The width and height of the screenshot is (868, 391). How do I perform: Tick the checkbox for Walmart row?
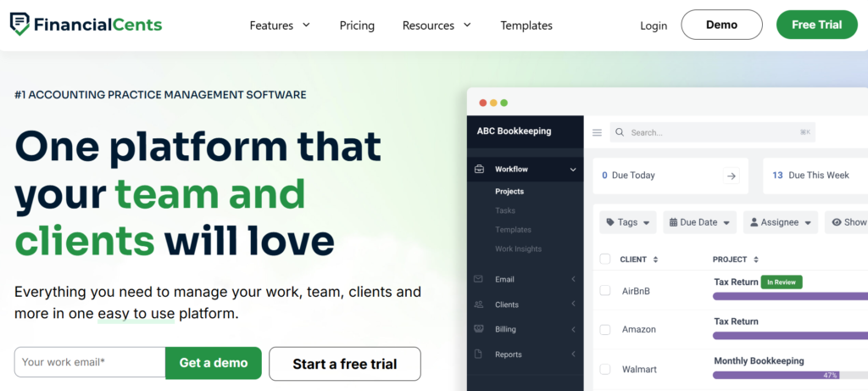[x=605, y=369]
